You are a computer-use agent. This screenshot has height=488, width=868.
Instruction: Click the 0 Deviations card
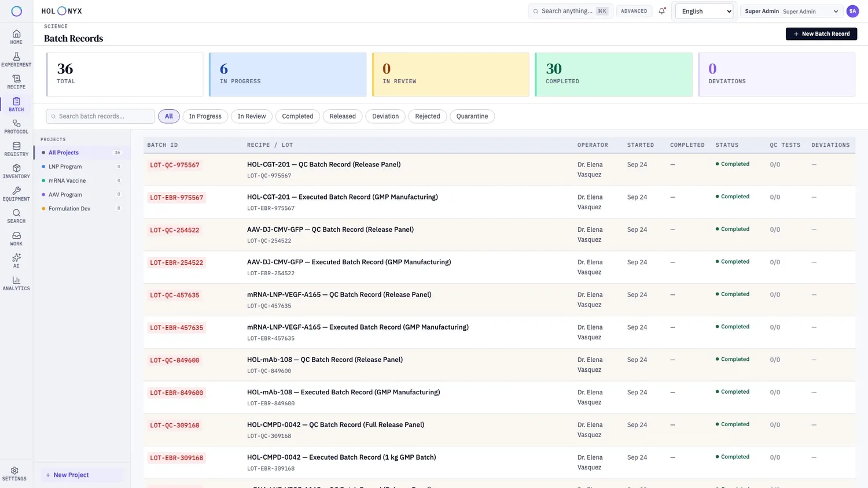777,75
